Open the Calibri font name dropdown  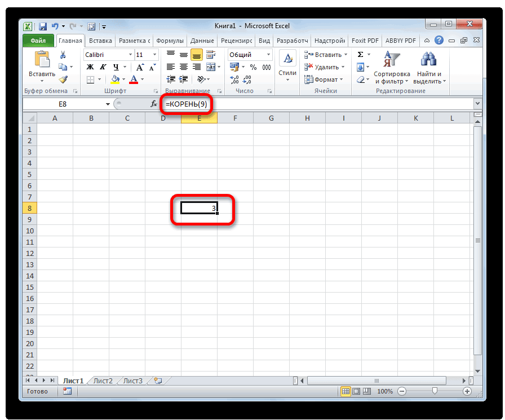click(x=130, y=55)
